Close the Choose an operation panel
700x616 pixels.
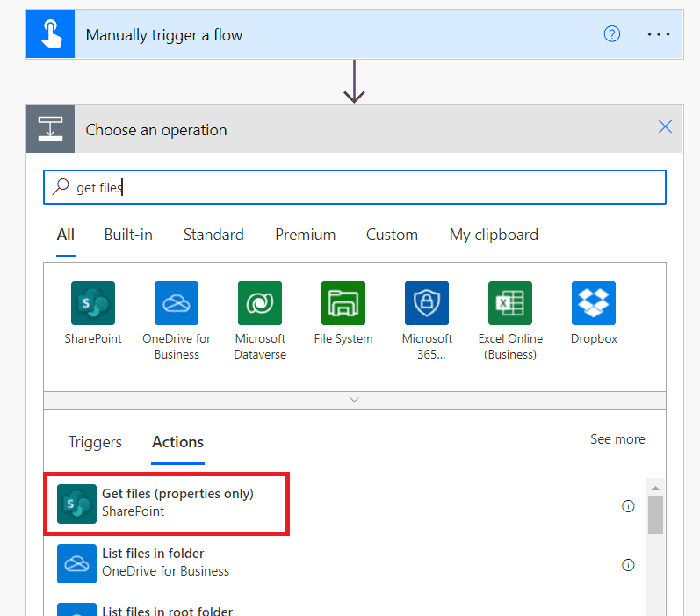(x=665, y=127)
